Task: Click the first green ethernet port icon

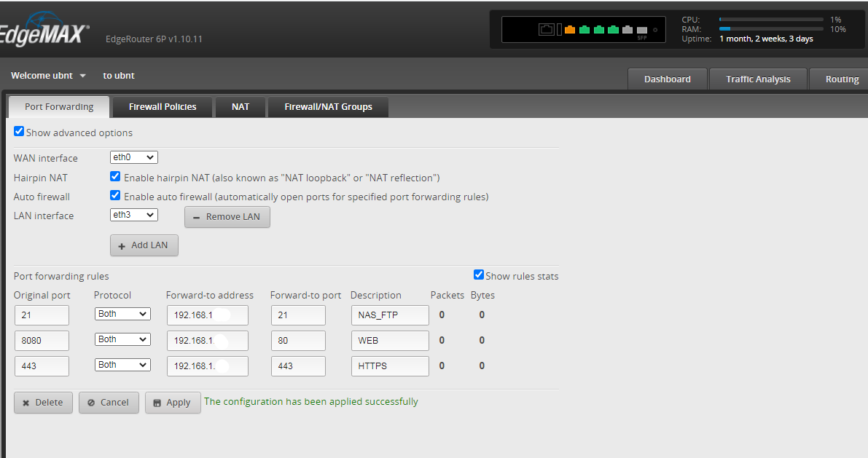Action: click(584, 30)
